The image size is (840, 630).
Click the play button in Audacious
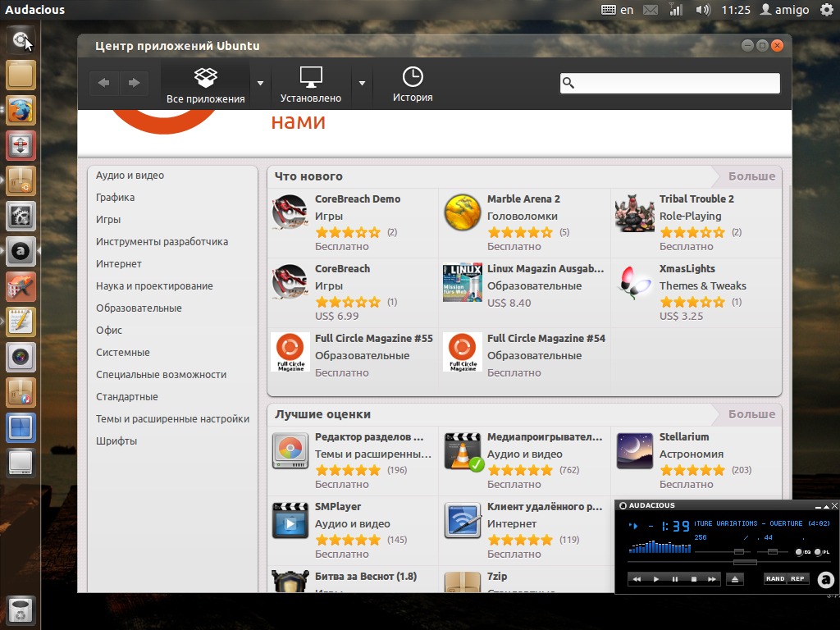tap(655, 579)
